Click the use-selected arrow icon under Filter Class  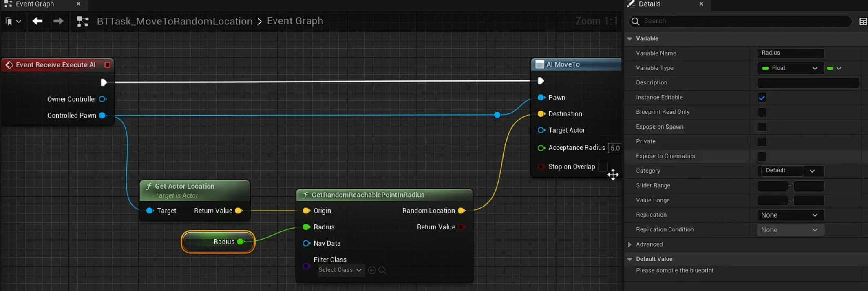(371, 270)
